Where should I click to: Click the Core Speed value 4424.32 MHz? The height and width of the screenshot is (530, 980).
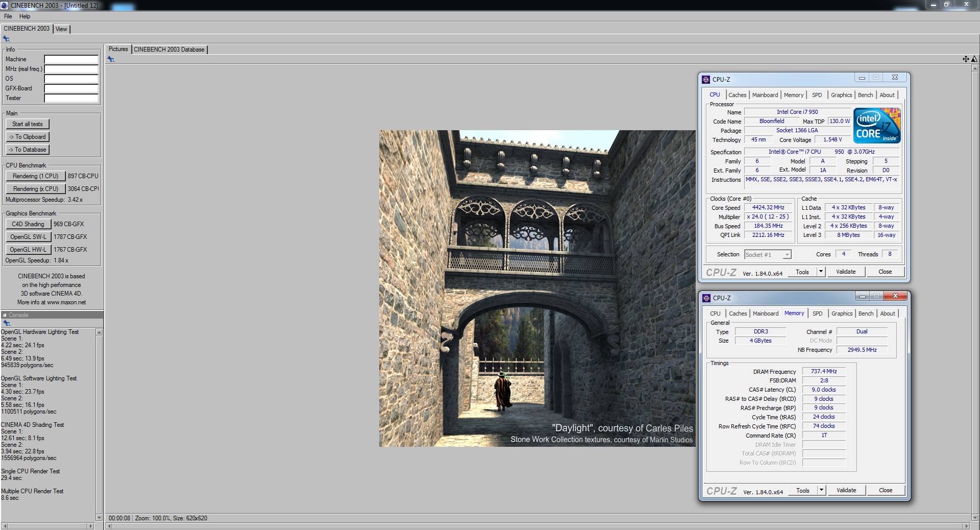(768, 207)
